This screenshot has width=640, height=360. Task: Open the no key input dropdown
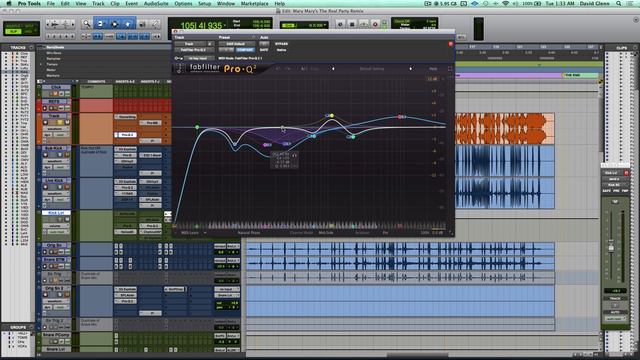(198, 58)
